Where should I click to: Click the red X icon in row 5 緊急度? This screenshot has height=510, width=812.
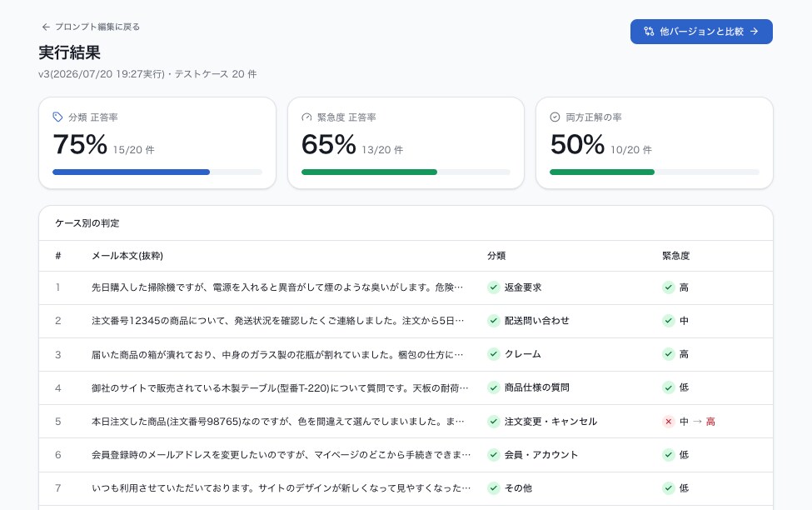pyautogui.click(x=669, y=422)
